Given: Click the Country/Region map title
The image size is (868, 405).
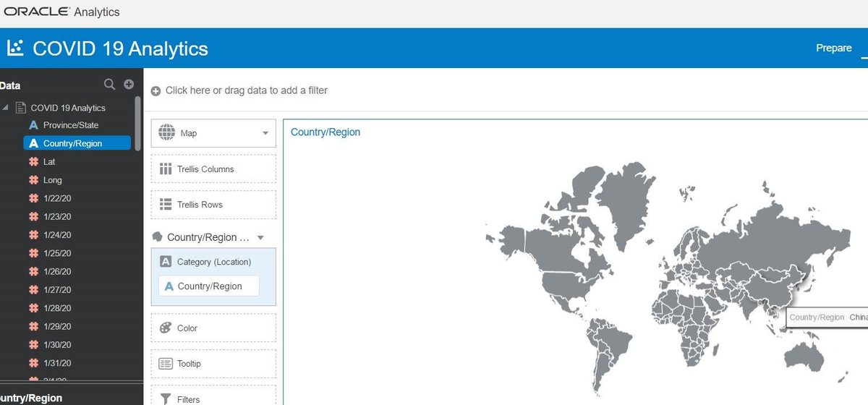Looking at the screenshot, I should 325,132.
